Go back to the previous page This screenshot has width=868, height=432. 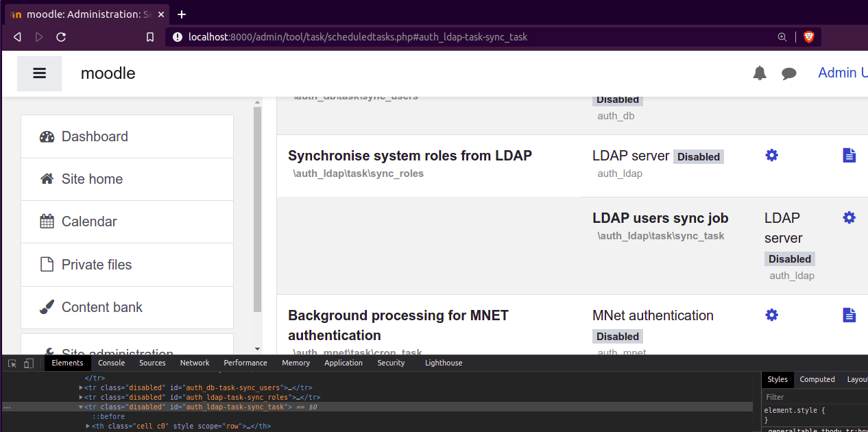[x=17, y=37]
